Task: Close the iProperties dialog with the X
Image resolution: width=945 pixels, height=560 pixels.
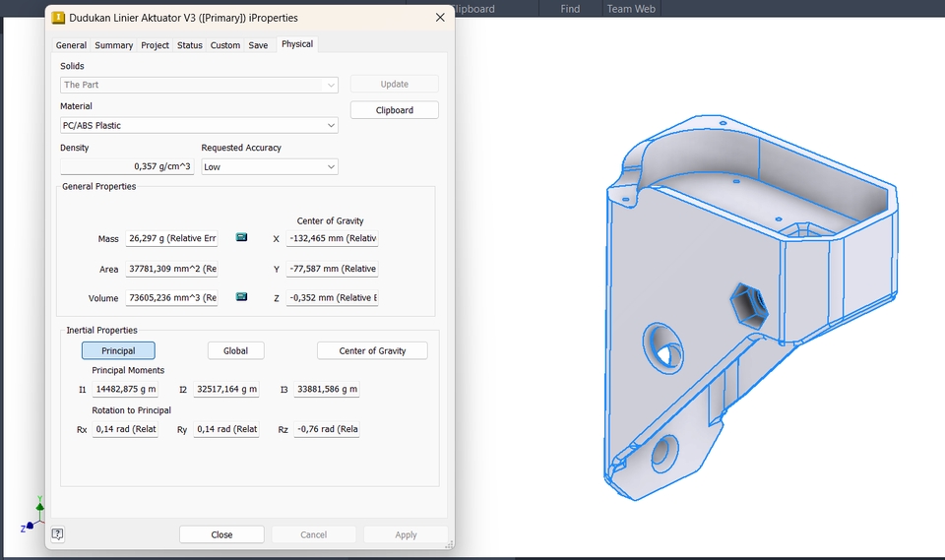Action: pos(440,18)
